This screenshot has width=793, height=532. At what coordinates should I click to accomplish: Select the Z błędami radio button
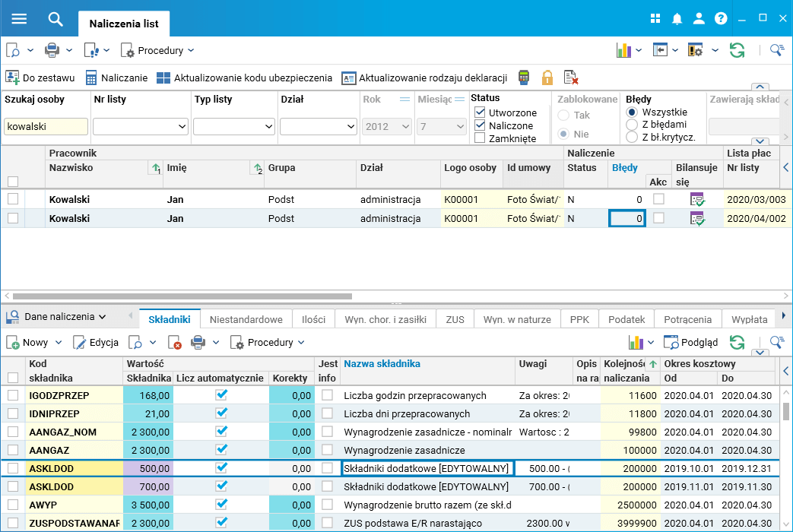pyautogui.click(x=631, y=125)
